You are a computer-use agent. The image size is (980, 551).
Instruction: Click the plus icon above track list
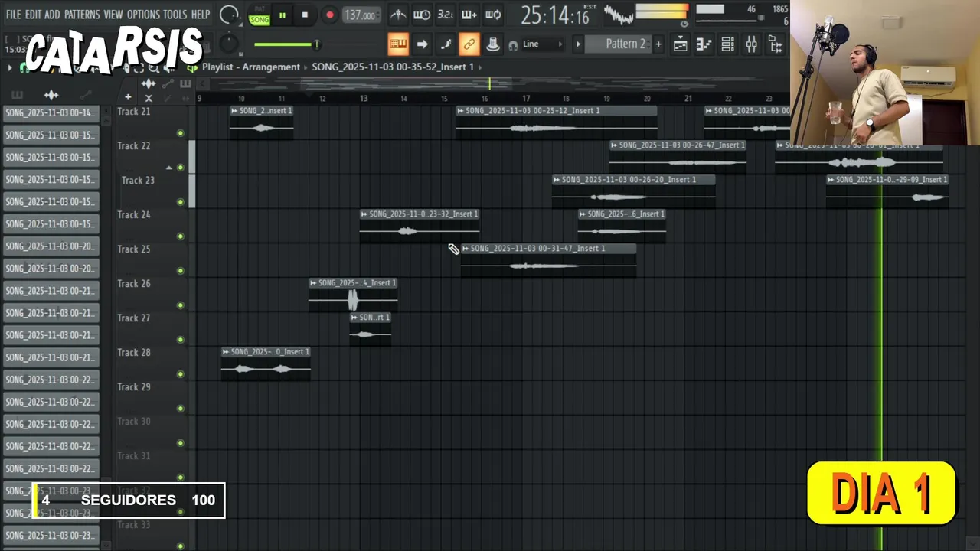pos(128,97)
